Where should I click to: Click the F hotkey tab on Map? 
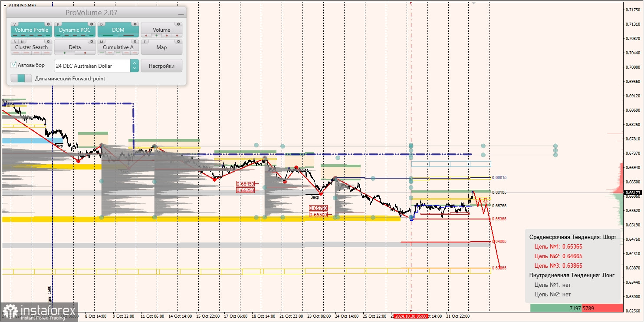146,42
